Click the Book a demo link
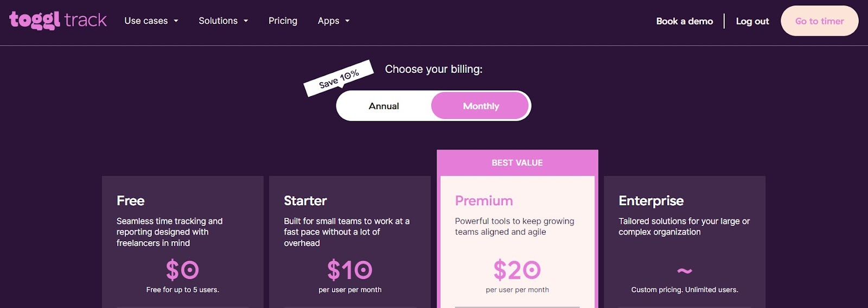Image resolution: width=868 pixels, height=308 pixels. click(684, 21)
